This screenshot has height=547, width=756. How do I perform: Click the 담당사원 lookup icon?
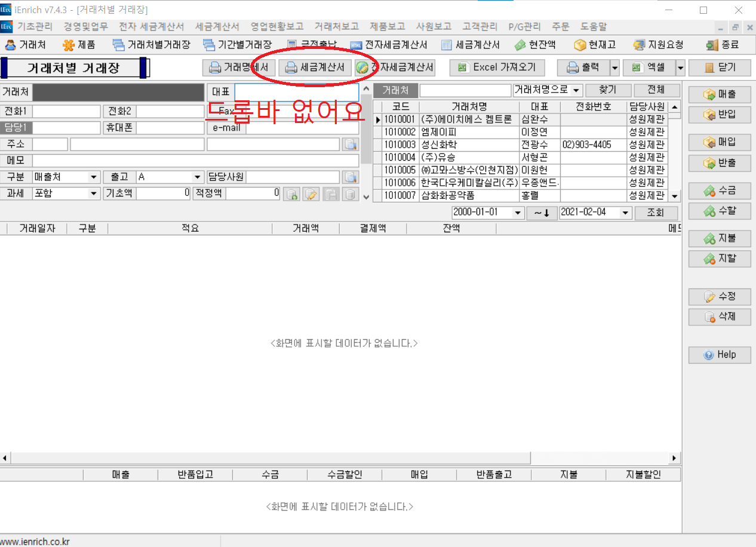(350, 177)
